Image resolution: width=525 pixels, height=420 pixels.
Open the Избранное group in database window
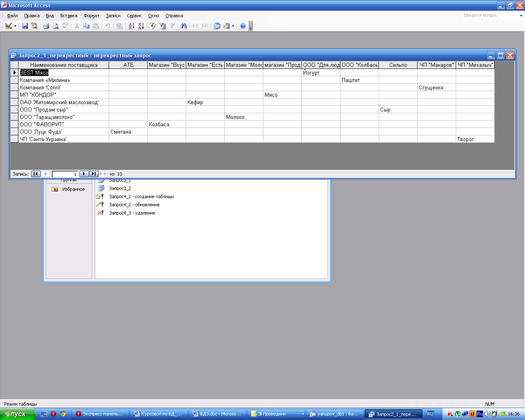click(68, 189)
